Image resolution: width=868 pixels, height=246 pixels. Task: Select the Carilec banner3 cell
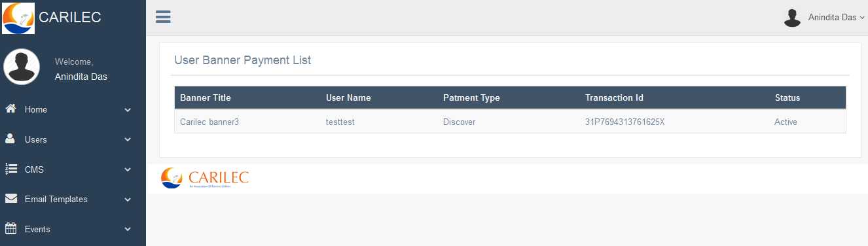209,122
